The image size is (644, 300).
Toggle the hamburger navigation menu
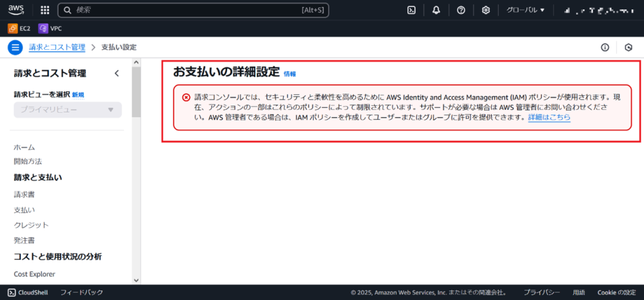click(16, 47)
